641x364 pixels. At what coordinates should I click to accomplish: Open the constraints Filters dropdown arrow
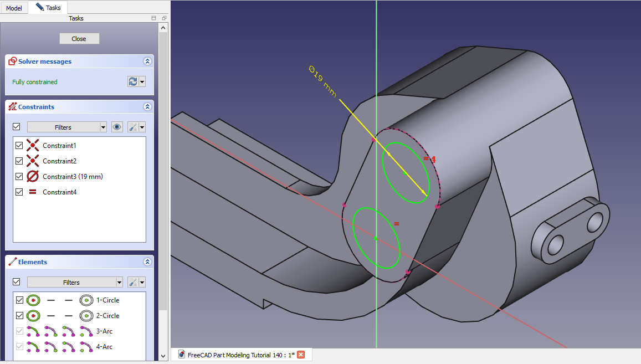click(103, 127)
